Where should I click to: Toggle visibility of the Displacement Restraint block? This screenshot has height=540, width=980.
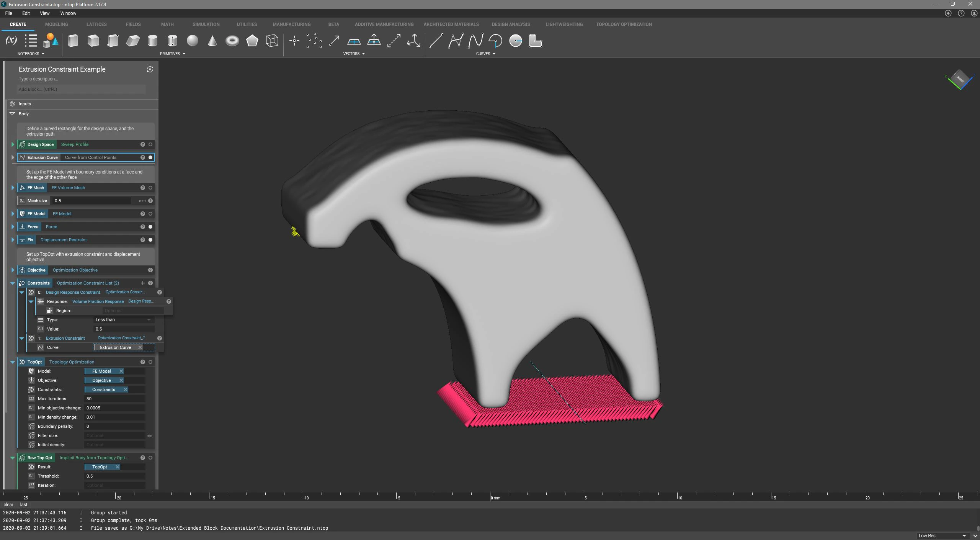click(150, 240)
